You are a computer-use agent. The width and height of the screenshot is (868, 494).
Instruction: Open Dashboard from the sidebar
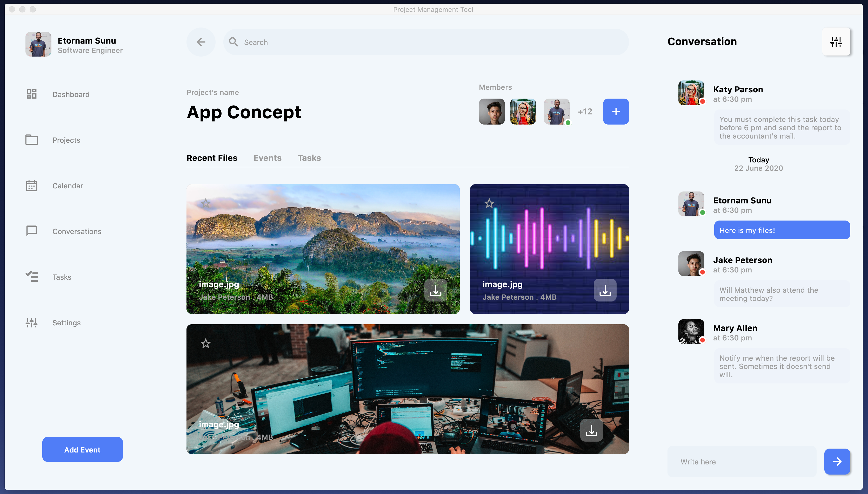coord(71,94)
